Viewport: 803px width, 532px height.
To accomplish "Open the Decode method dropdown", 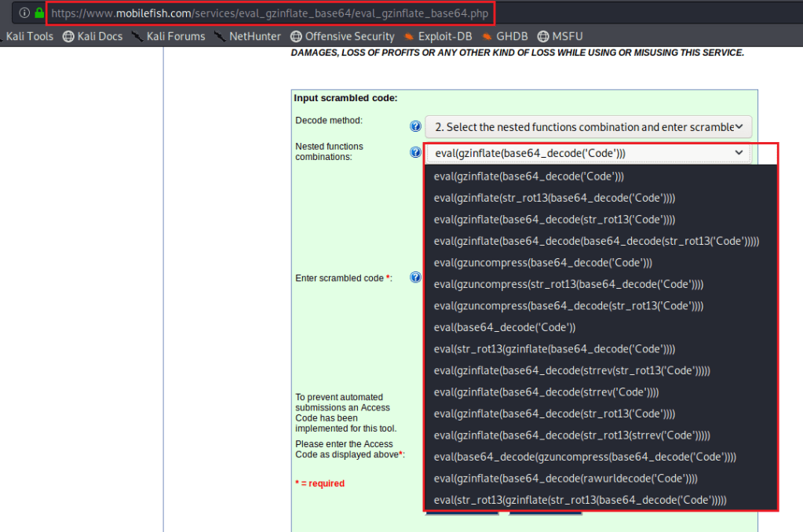I will point(588,126).
